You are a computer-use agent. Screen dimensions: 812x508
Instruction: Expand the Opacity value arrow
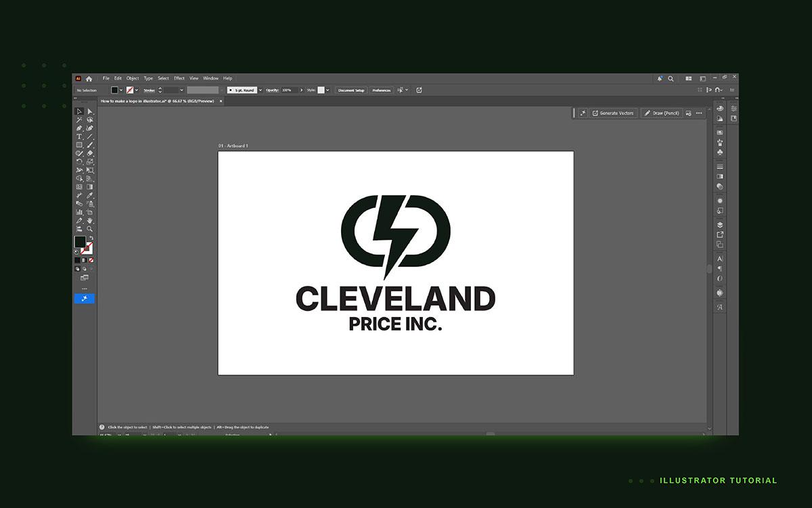point(302,90)
